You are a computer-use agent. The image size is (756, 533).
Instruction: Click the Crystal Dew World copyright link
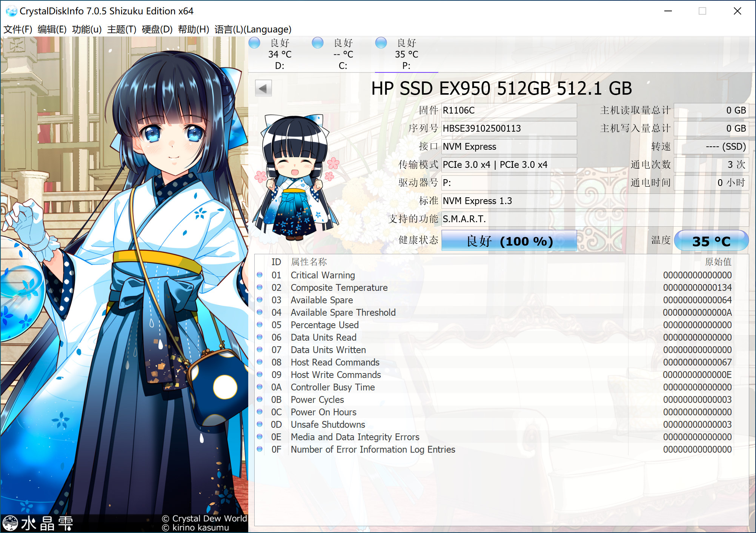205,519
